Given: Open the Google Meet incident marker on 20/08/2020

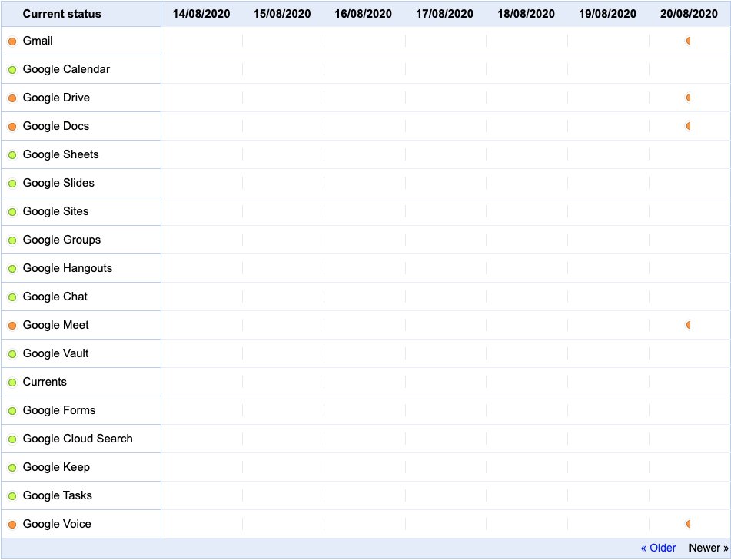Looking at the screenshot, I should tap(688, 325).
